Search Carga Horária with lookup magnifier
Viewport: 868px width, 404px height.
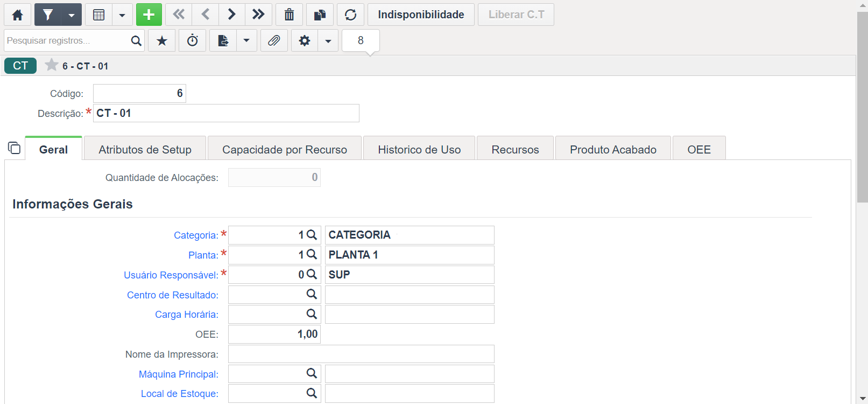[x=312, y=314]
